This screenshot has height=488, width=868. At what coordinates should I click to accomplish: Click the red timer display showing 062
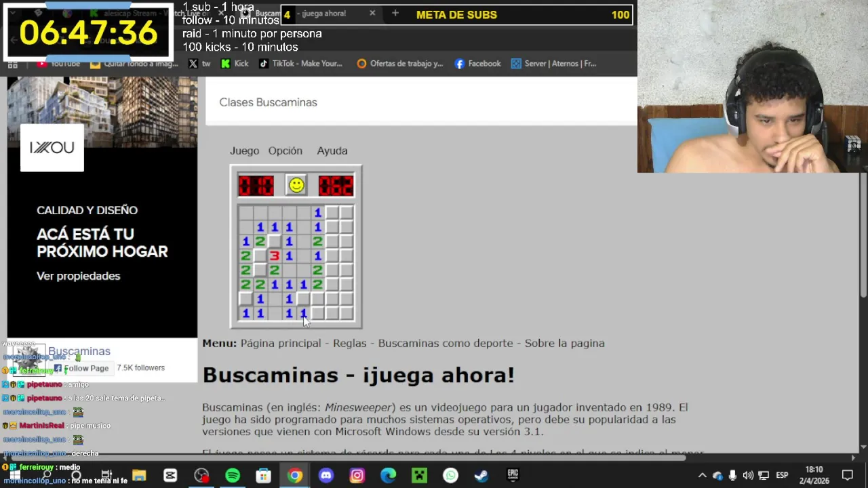point(336,185)
